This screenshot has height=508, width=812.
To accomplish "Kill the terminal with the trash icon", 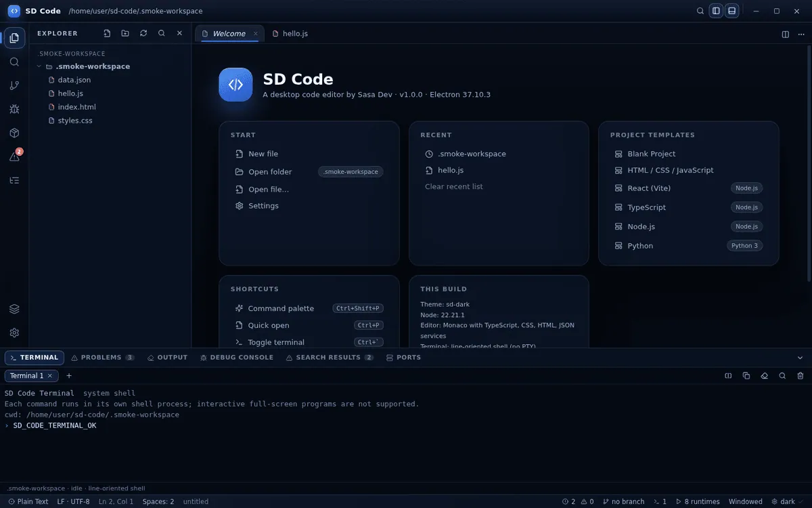I will coord(800,376).
